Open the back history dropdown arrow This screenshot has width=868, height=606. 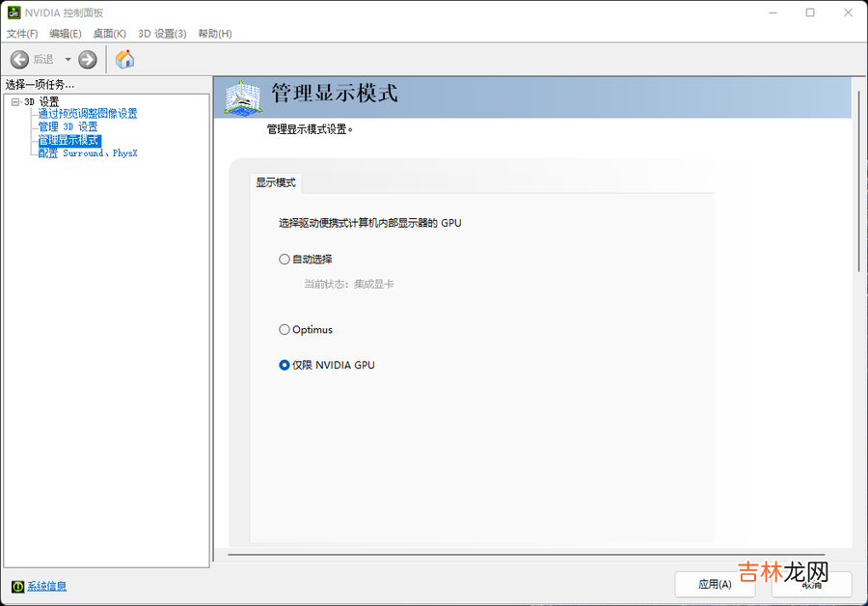coord(68,60)
